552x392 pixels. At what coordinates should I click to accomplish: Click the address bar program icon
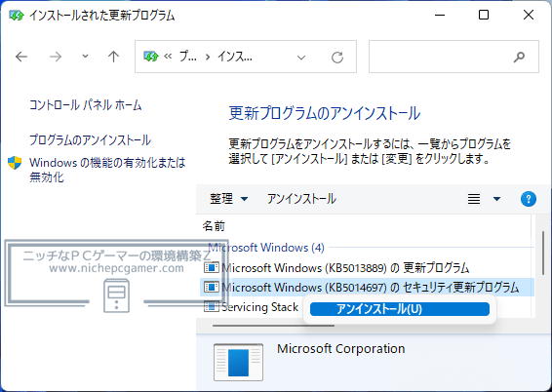(x=151, y=57)
